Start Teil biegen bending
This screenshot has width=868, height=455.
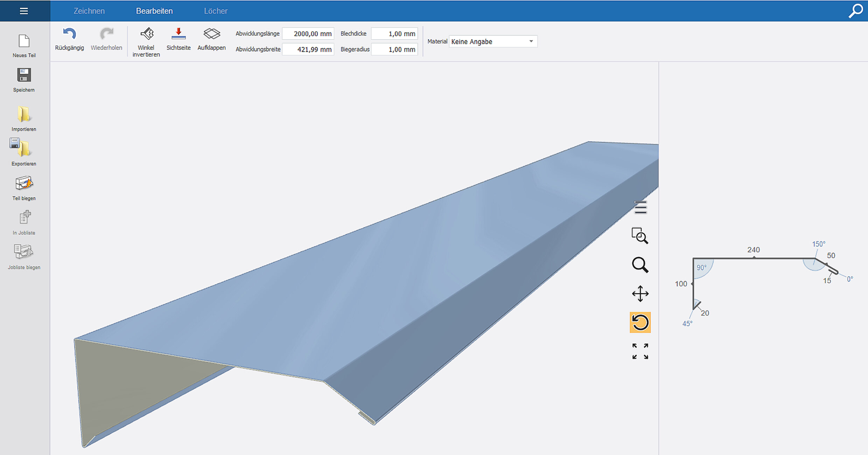24,184
